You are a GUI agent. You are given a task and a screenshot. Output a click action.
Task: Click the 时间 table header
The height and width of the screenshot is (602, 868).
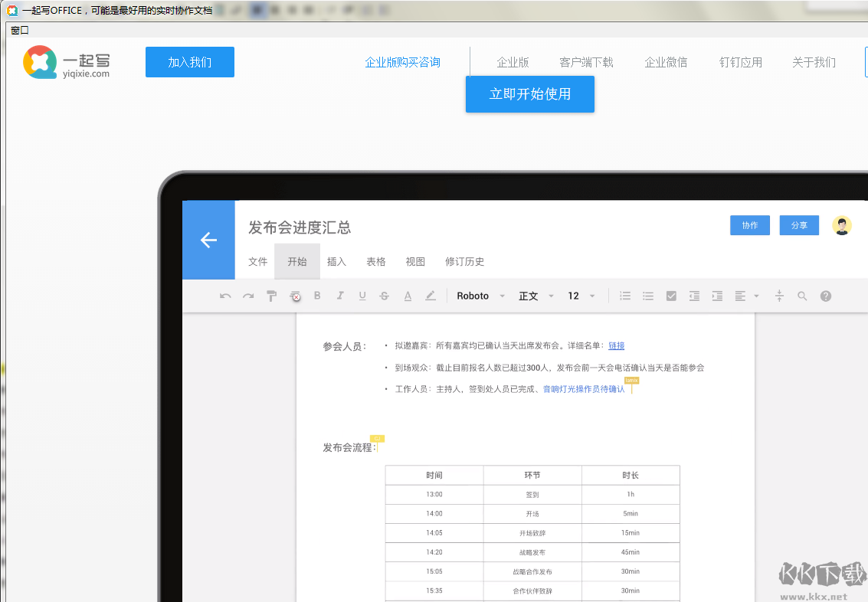(x=434, y=476)
